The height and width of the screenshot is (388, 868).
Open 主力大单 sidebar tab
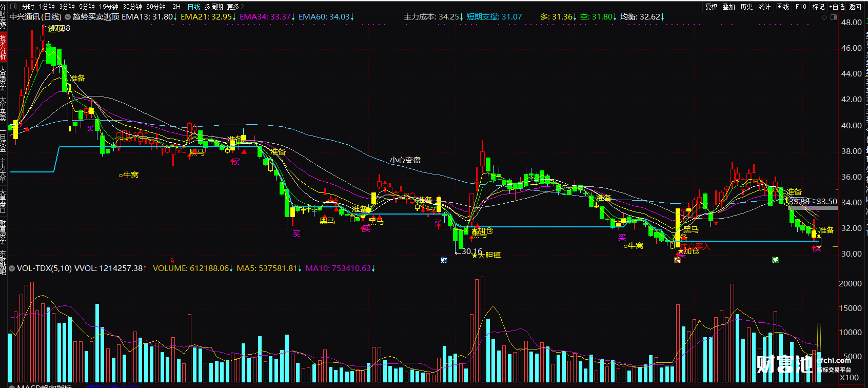click(x=3, y=170)
